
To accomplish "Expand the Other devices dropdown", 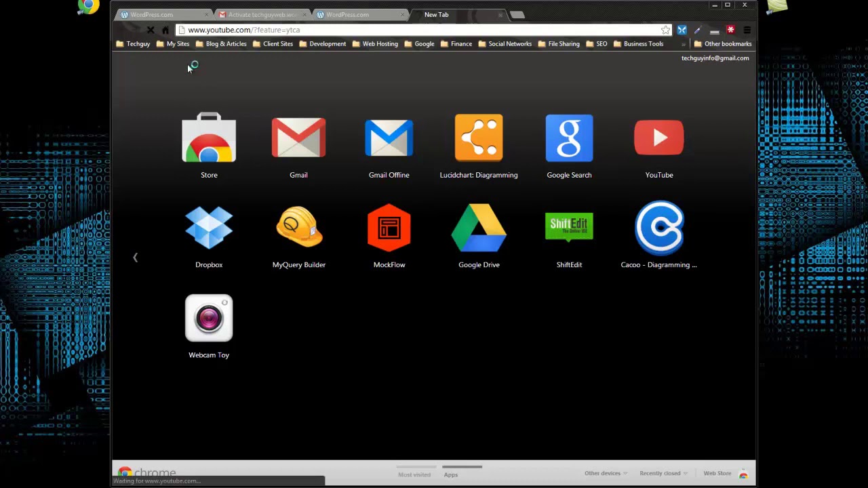I will coord(606,473).
